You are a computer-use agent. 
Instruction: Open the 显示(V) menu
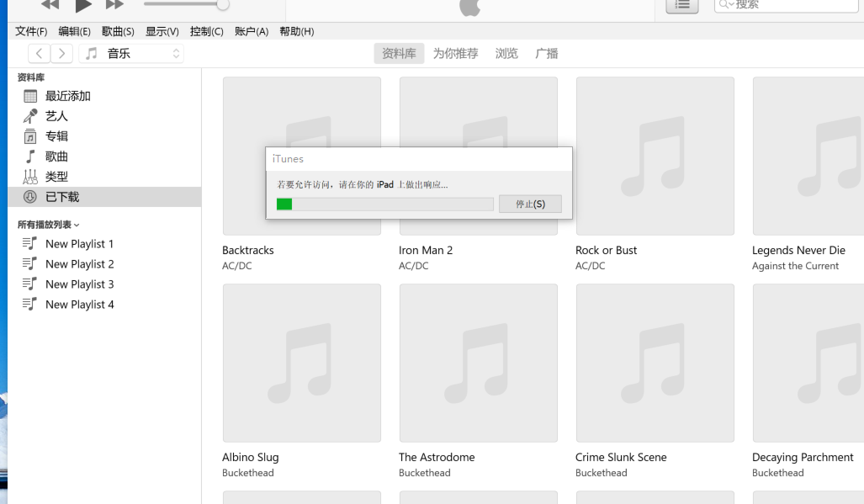[x=162, y=31]
